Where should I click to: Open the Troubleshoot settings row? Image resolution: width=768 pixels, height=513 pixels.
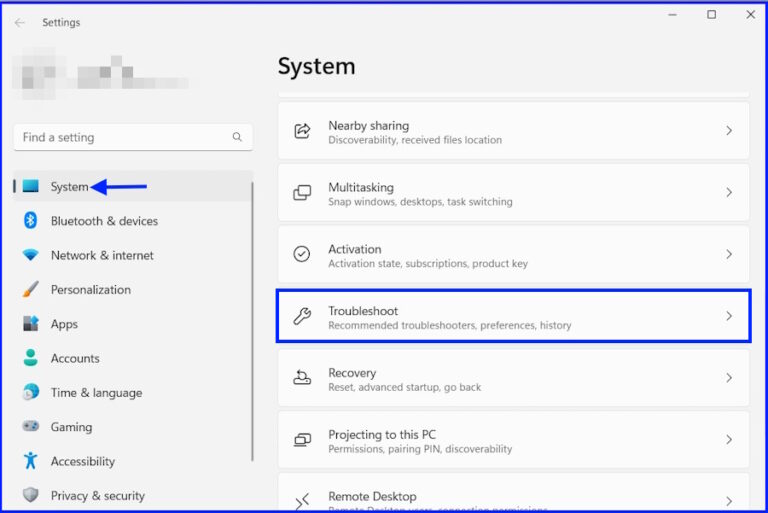[x=513, y=316]
